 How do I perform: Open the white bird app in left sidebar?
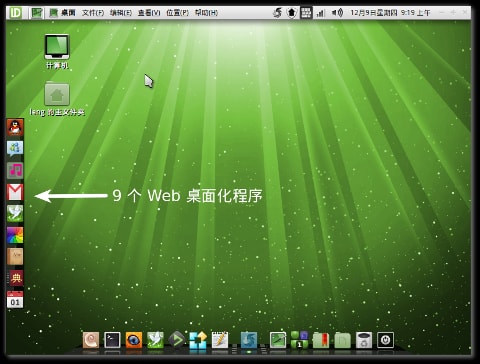point(15,214)
